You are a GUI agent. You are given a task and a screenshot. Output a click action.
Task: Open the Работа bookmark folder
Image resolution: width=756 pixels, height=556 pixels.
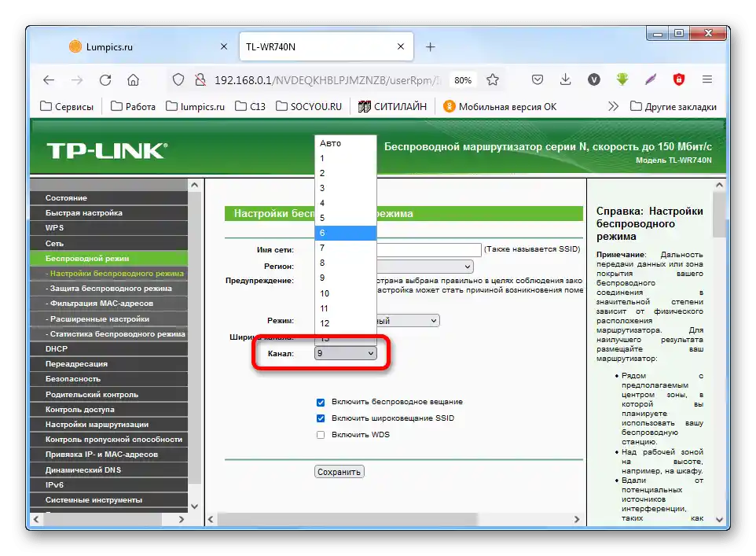click(x=133, y=107)
